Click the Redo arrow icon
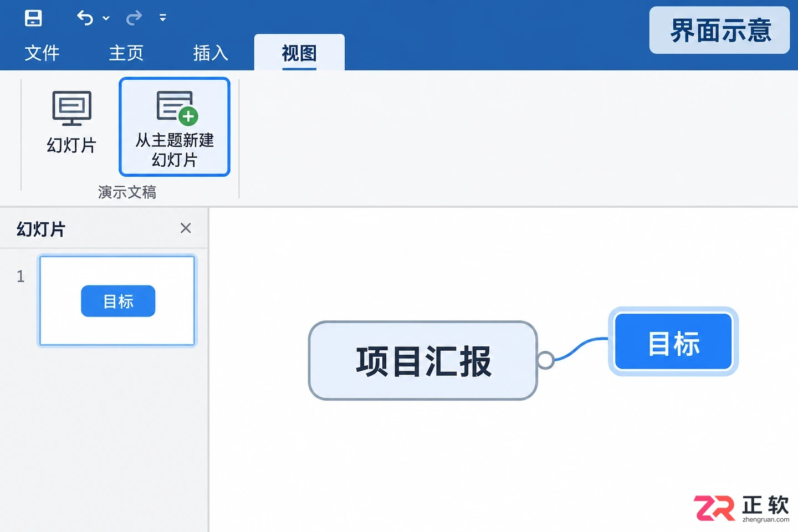This screenshot has width=798, height=532. click(134, 18)
